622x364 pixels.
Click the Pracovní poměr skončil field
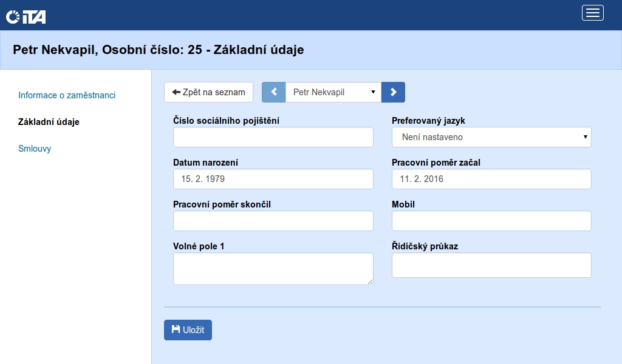[273, 221]
